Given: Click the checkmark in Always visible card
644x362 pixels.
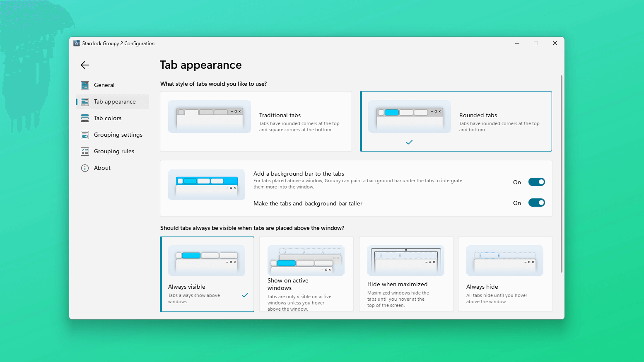Looking at the screenshot, I should pyautogui.click(x=245, y=295).
